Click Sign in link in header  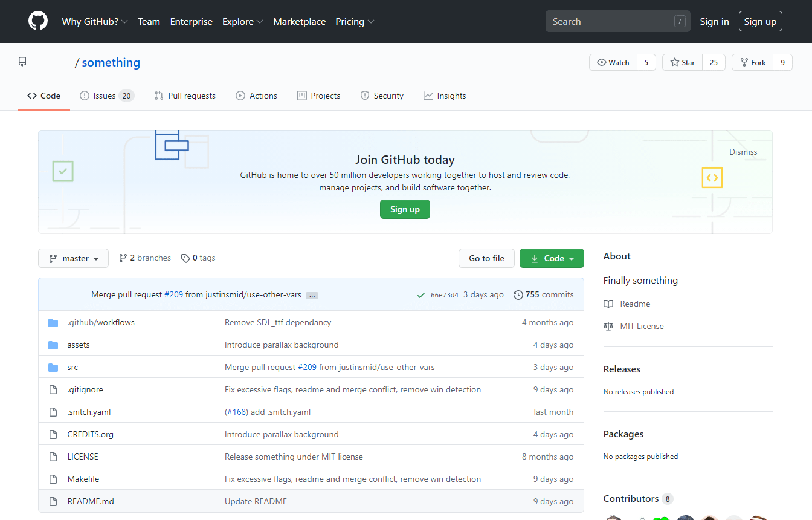pos(714,21)
